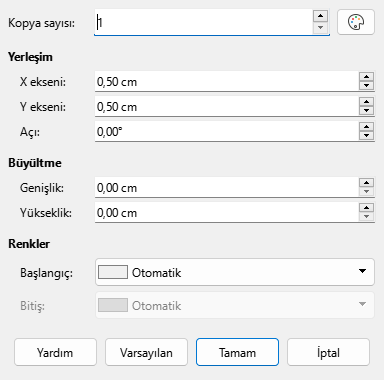Click the Büyültme section heading
This screenshot has height=380, width=384.
[x=35, y=163]
